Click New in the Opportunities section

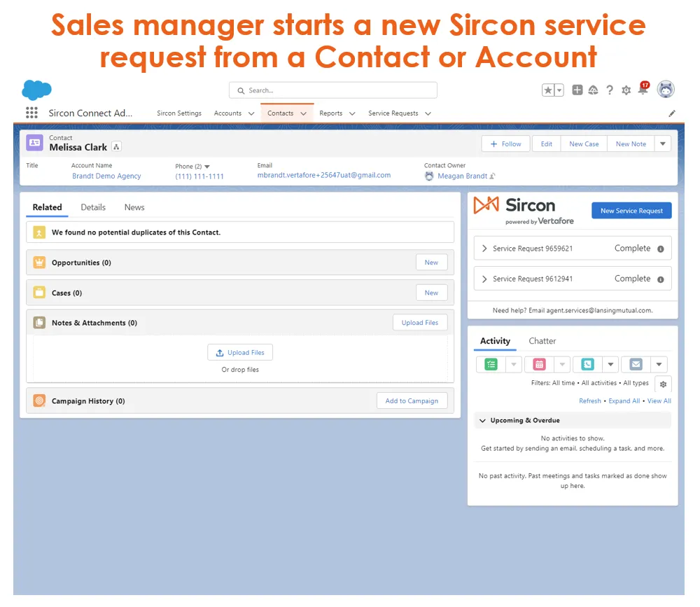[x=431, y=262]
